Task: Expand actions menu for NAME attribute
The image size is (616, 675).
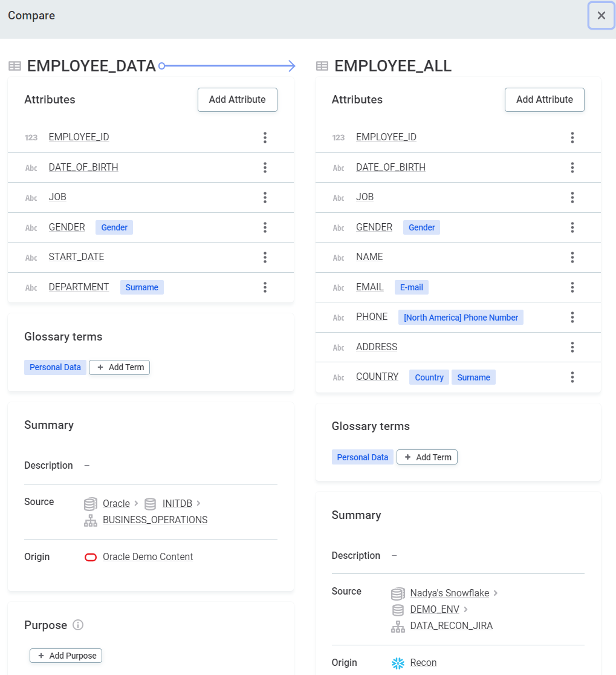Action: pyautogui.click(x=572, y=258)
